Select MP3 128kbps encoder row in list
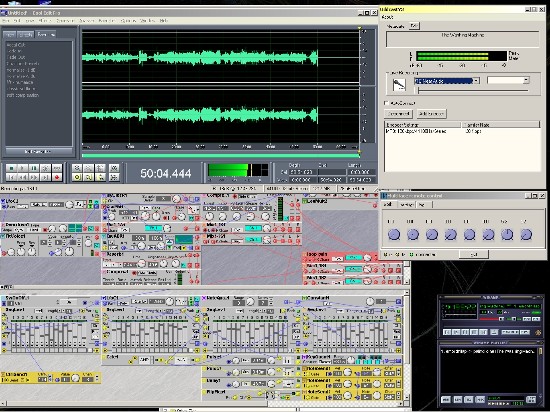The image size is (550, 412). (462, 131)
